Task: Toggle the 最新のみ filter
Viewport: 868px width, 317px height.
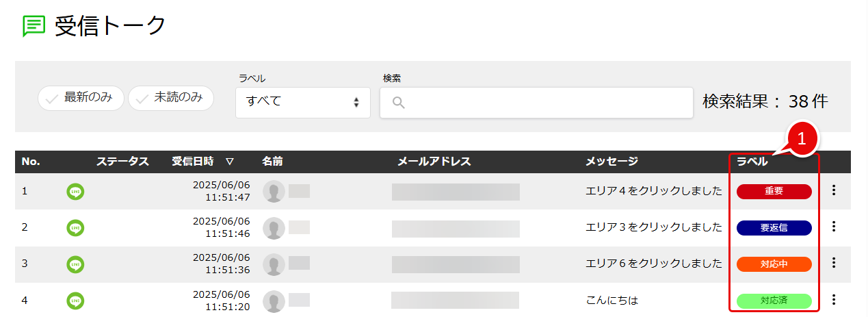Action: coord(81,98)
